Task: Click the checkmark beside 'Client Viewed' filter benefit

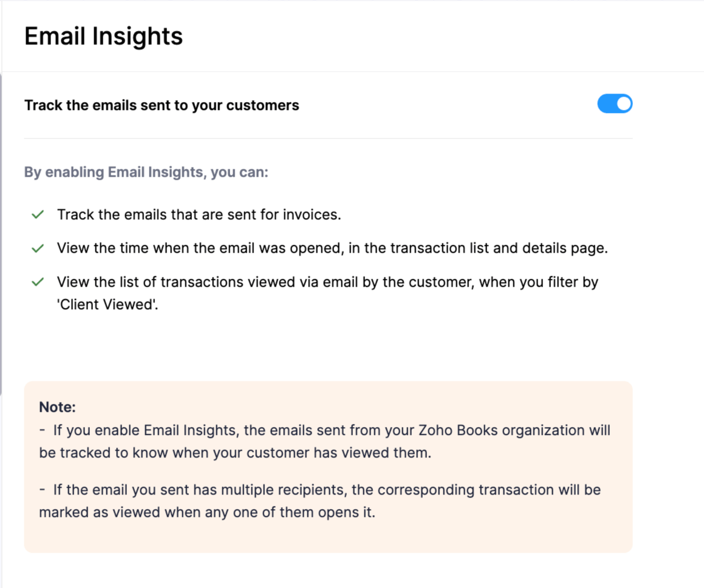Action: pos(38,282)
